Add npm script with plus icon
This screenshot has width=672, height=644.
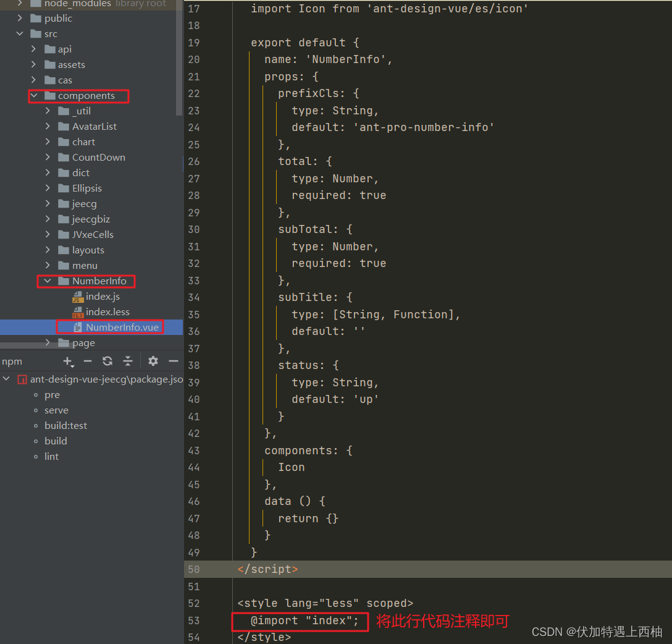[68, 362]
